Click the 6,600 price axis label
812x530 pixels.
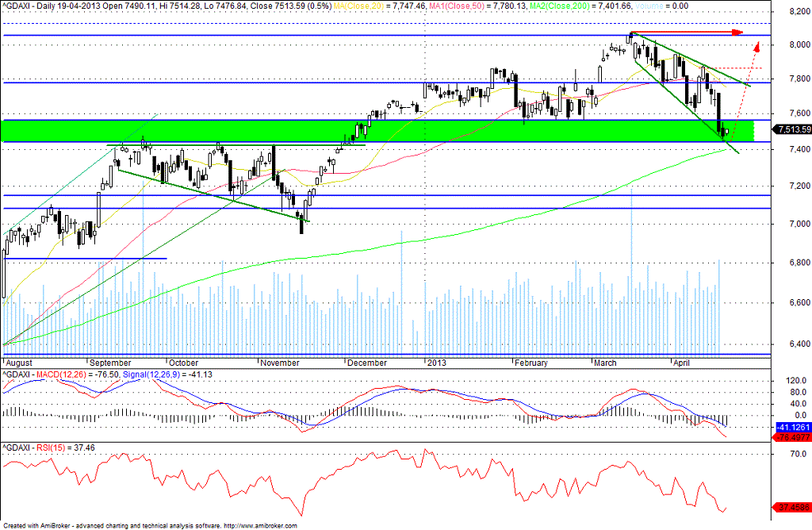pyautogui.click(x=799, y=302)
